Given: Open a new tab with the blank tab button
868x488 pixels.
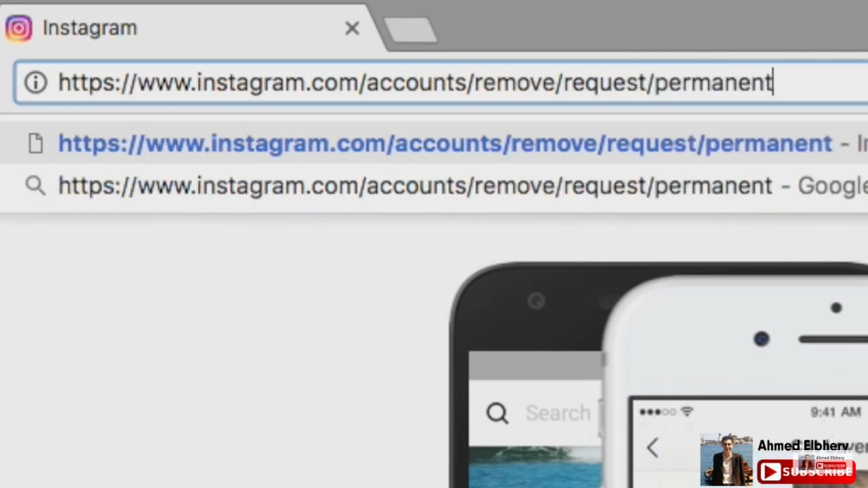Looking at the screenshot, I should [x=410, y=30].
